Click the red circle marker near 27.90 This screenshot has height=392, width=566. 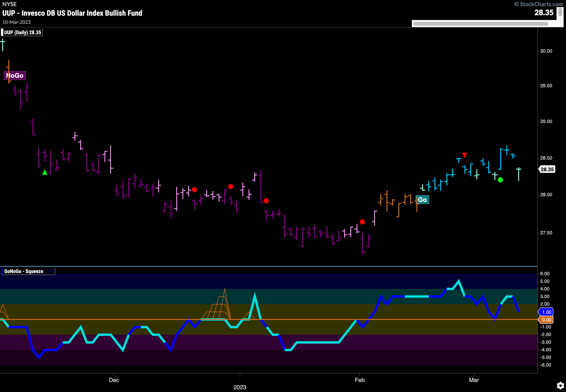[x=266, y=201]
